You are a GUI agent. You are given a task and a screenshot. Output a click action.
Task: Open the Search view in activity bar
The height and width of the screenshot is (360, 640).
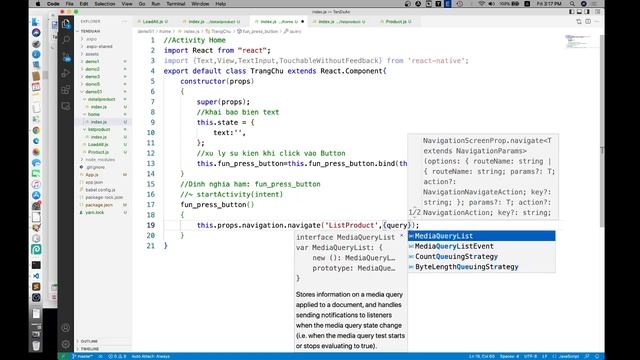(x=66, y=40)
